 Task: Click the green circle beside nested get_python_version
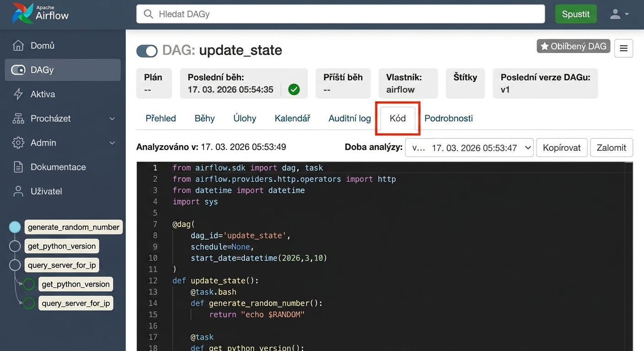click(29, 284)
